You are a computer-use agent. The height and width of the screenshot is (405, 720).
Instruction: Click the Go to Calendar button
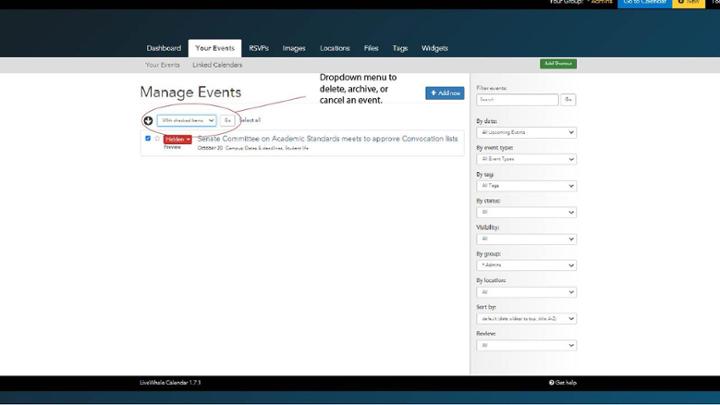pyautogui.click(x=644, y=3)
